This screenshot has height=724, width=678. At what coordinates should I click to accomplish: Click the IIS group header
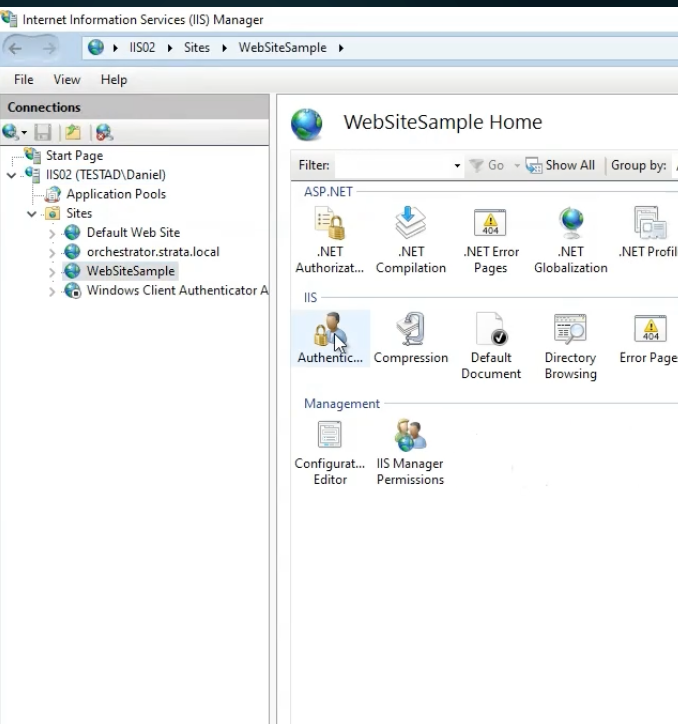(x=310, y=297)
